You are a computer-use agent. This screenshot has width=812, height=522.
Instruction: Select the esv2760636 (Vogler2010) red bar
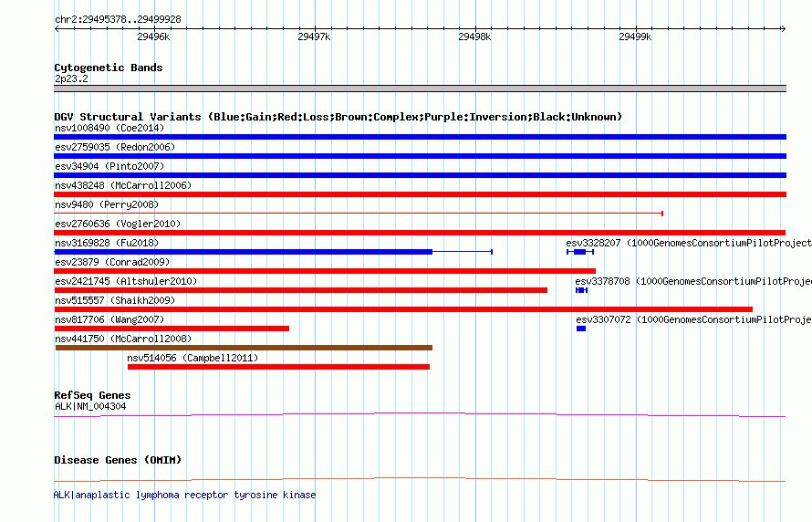420,233
